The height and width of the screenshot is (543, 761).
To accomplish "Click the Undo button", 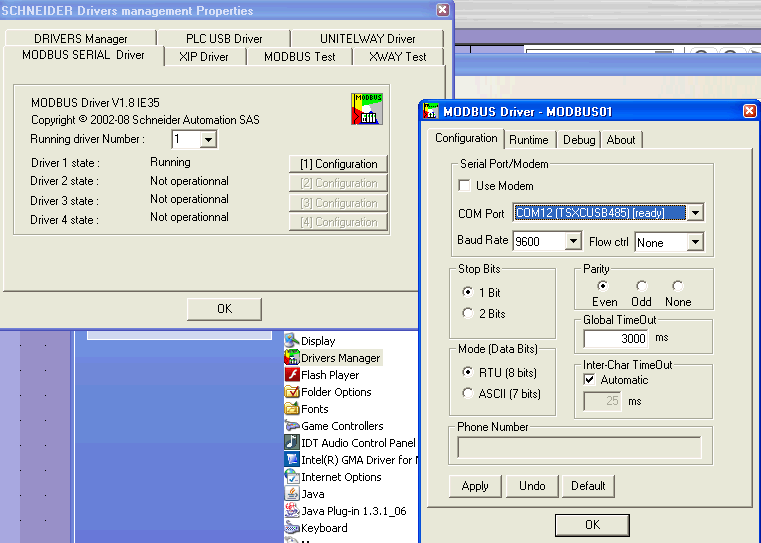I will pyautogui.click(x=532, y=486).
